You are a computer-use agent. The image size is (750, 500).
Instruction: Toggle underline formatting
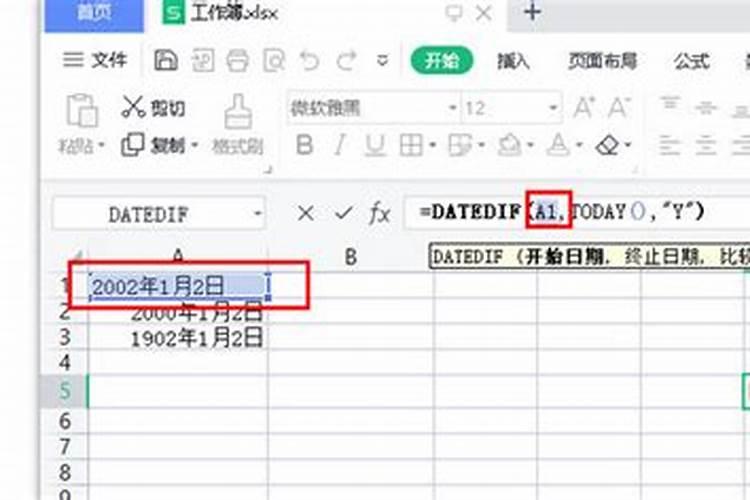tap(375, 145)
